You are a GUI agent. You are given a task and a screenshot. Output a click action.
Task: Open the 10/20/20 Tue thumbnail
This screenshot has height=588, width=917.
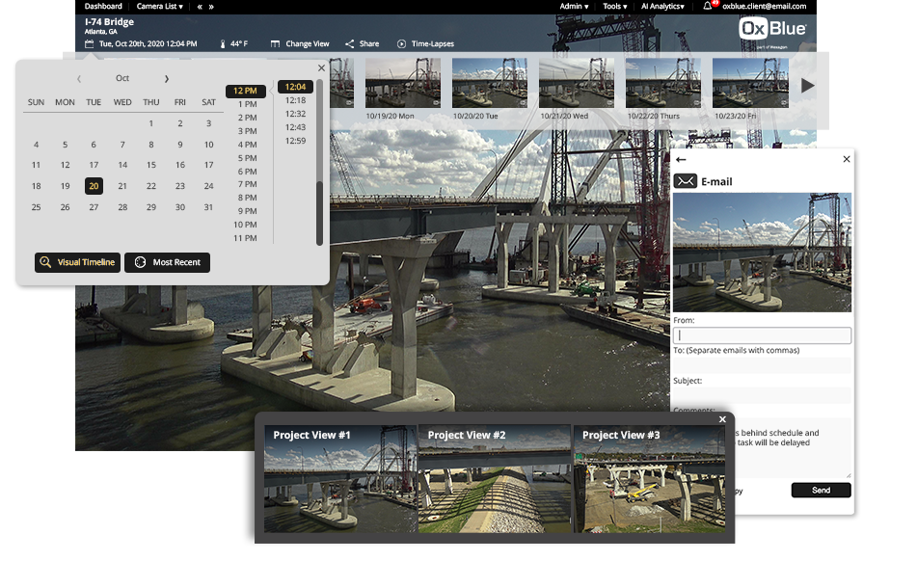pyautogui.click(x=490, y=83)
